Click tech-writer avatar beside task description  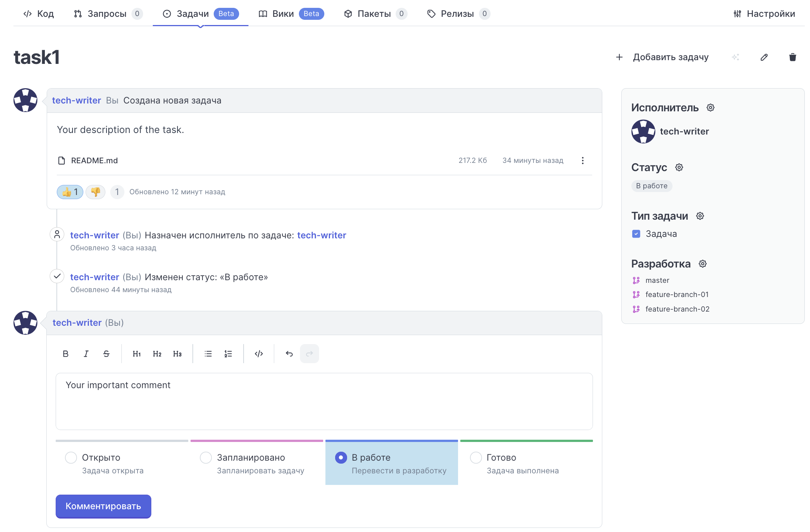[x=25, y=100]
